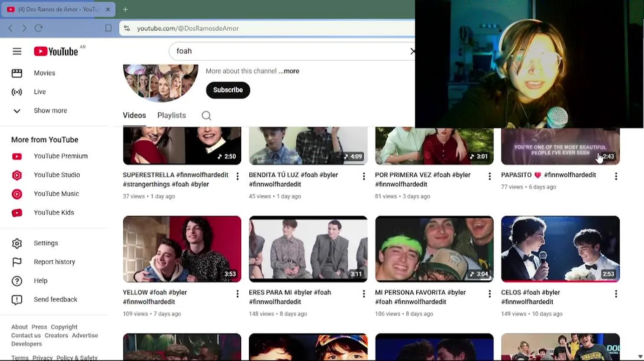The image size is (644, 361).
Task: Open YouTube Premium icon link
Action: pyautogui.click(x=17, y=156)
